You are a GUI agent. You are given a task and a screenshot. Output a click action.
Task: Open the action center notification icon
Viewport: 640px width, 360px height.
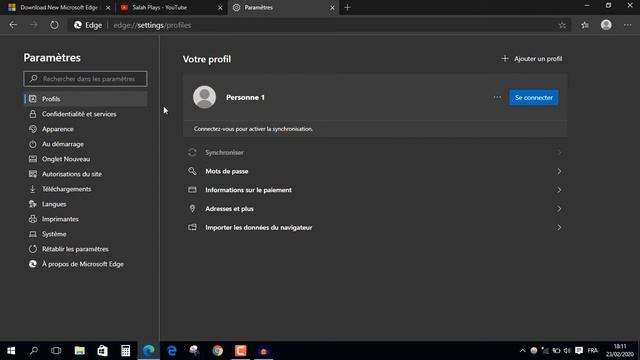(x=579, y=351)
